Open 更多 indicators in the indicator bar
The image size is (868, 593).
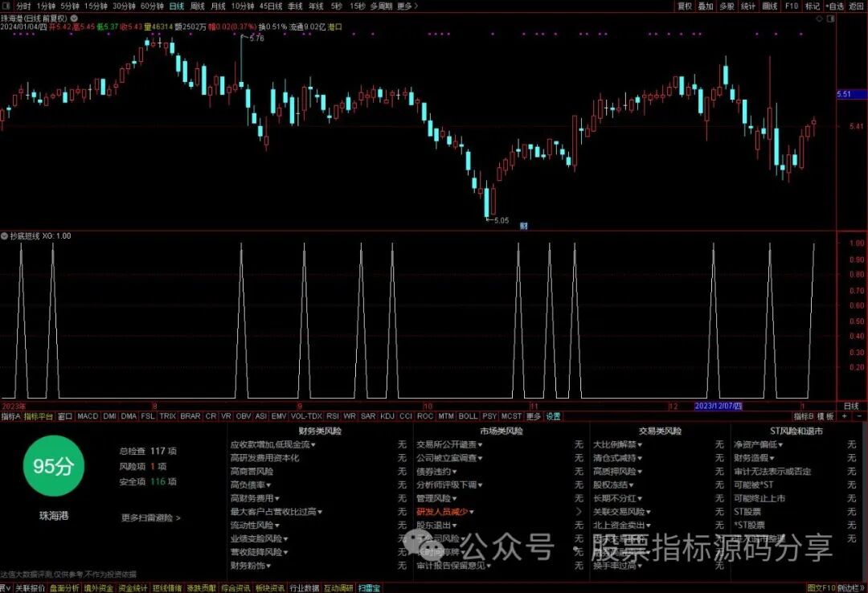533,415
